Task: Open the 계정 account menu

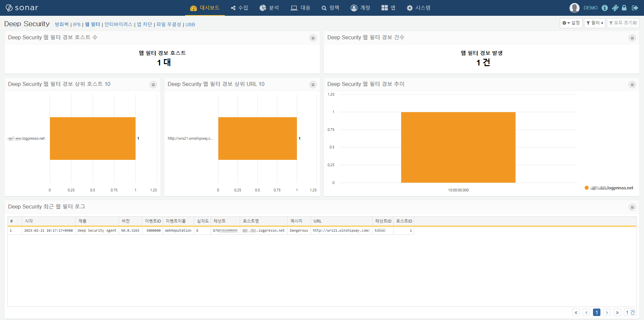Action: pos(360,8)
